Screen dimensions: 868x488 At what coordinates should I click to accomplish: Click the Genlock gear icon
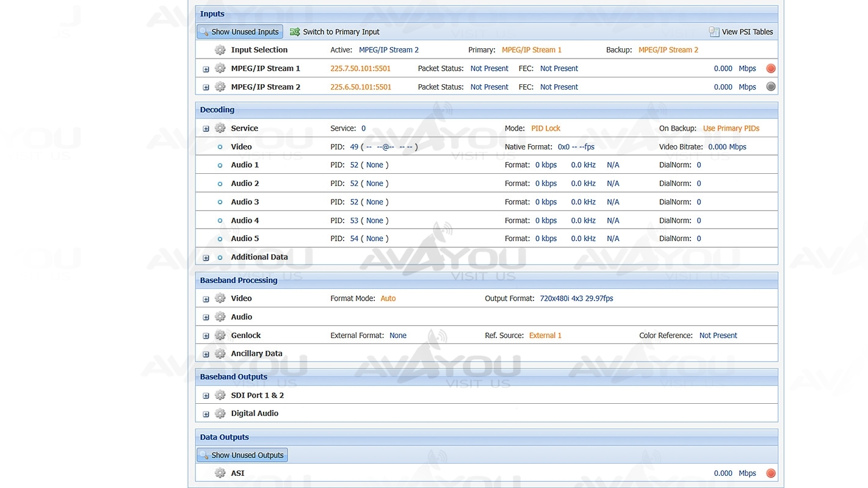click(220, 335)
